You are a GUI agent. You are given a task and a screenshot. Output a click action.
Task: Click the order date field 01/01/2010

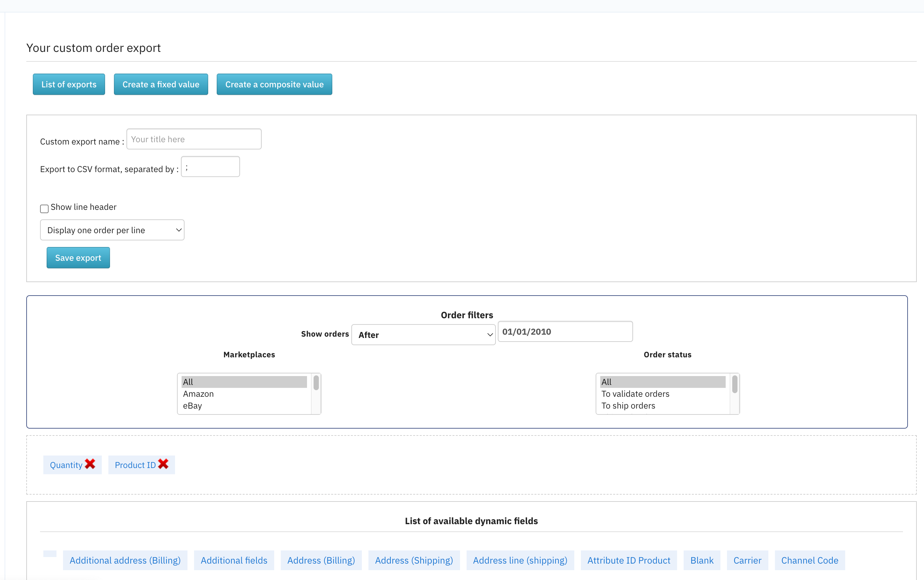click(x=565, y=332)
